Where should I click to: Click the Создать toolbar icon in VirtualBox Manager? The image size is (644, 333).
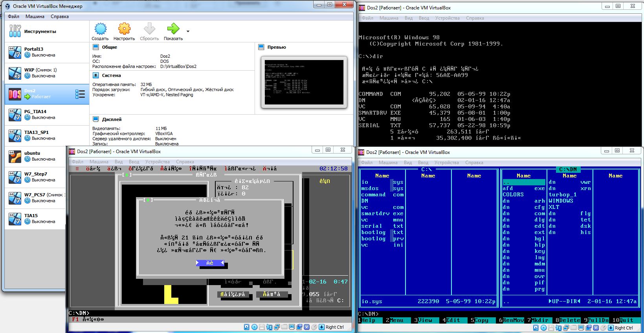click(100, 29)
